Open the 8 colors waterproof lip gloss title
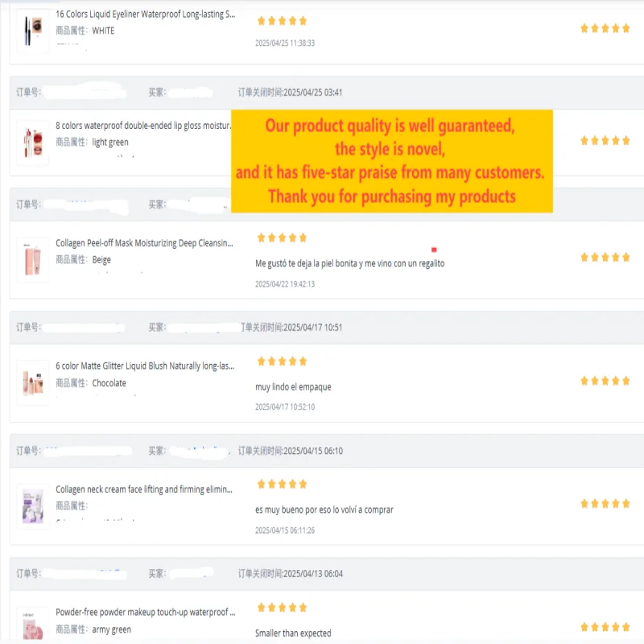The height and width of the screenshot is (644, 644). (x=143, y=126)
